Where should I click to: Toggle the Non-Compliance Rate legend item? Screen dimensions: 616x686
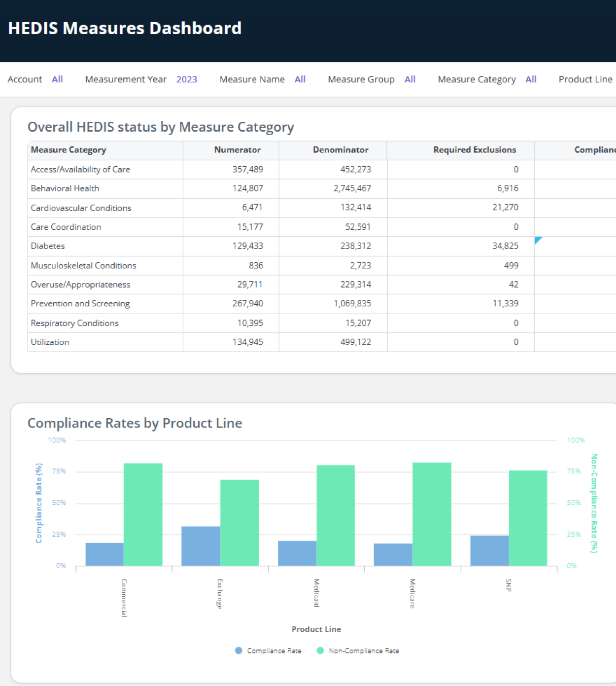click(x=364, y=650)
